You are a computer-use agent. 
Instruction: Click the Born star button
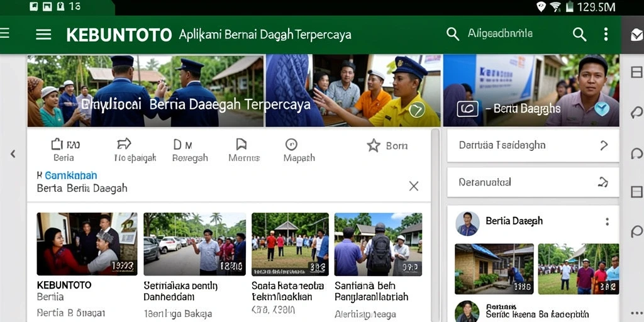pyautogui.click(x=387, y=145)
